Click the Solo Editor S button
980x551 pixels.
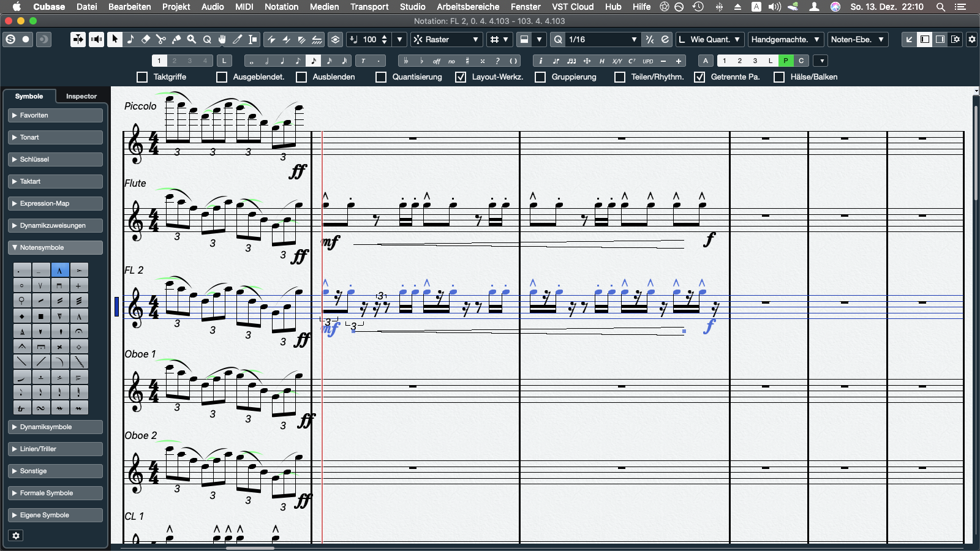[10, 39]
